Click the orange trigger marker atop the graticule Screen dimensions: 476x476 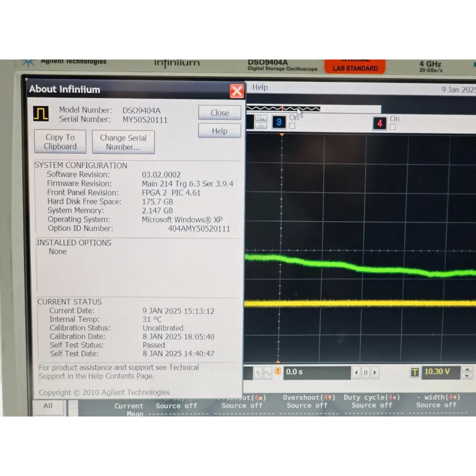[282, 135]
